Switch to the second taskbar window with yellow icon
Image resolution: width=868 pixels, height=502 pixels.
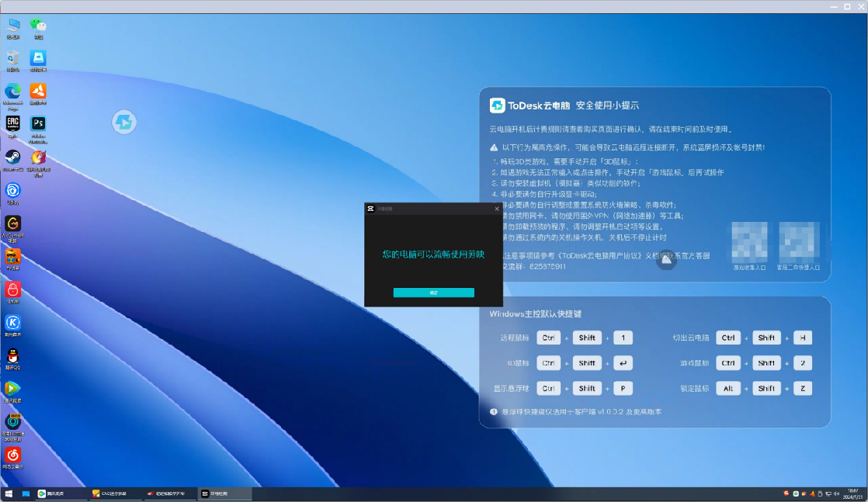(115, 493)
